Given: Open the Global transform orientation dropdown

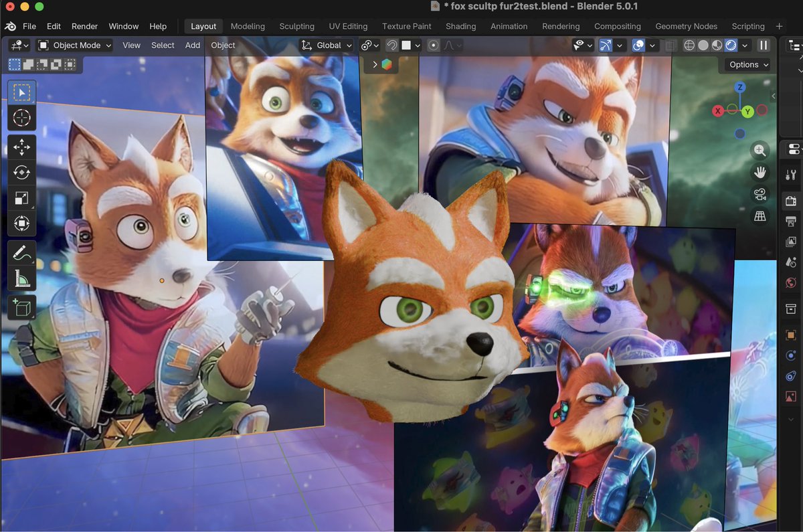Looking at the screenshot, I should tap(327, 46).
